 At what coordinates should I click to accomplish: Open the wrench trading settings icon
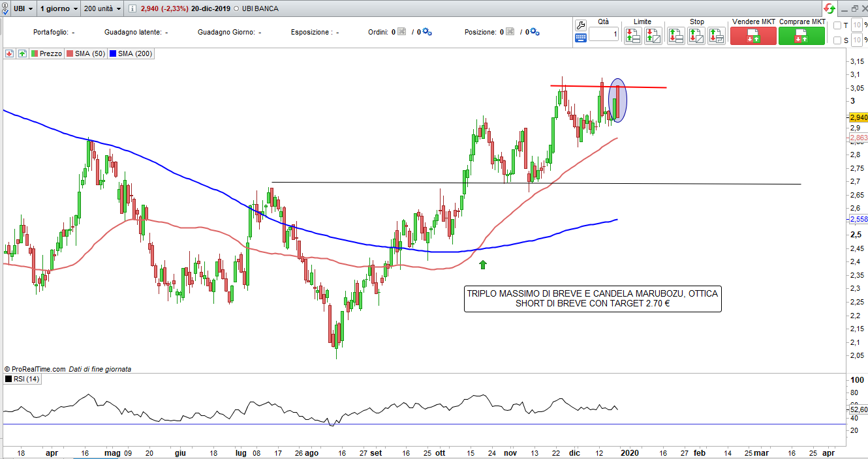click(x=580, y=25)
